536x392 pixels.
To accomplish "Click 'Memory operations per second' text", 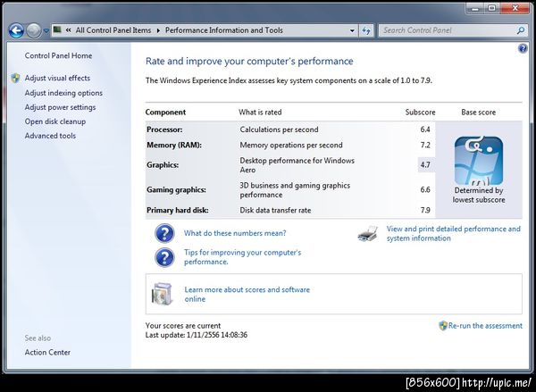I will [291, 146].
